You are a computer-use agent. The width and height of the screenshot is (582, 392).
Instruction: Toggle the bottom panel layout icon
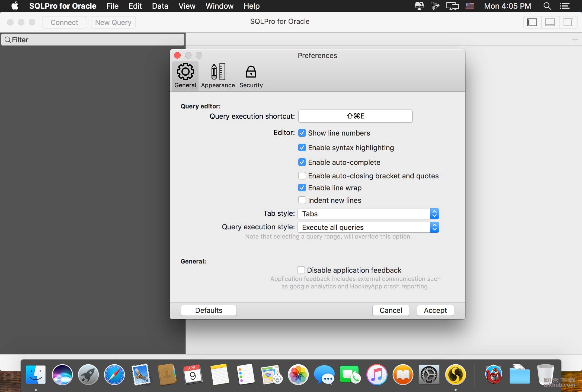coord(550,22)
